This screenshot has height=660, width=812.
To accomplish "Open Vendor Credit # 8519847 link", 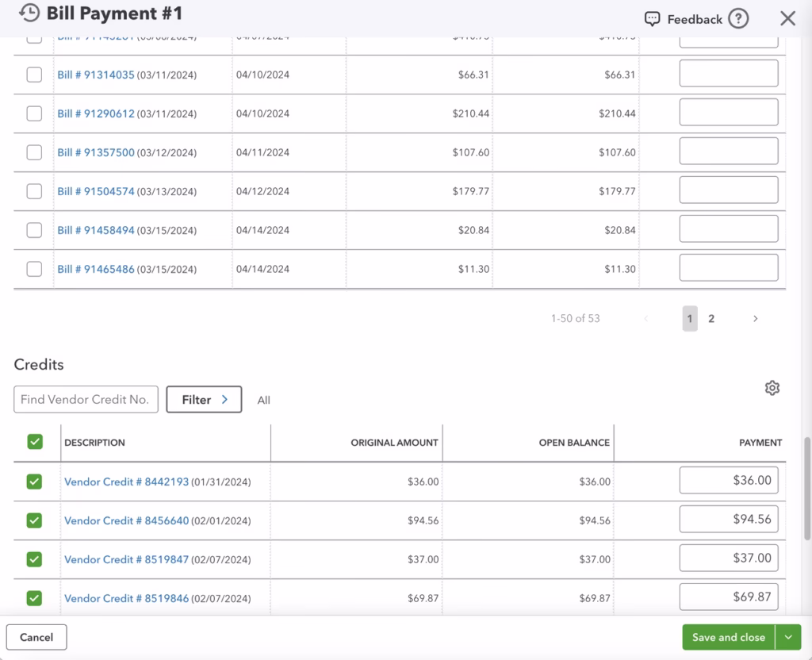I will [x=126, y=559].
